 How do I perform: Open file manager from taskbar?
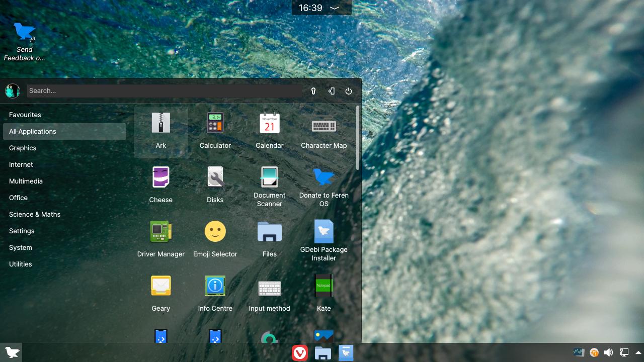(x=323, y=353)
